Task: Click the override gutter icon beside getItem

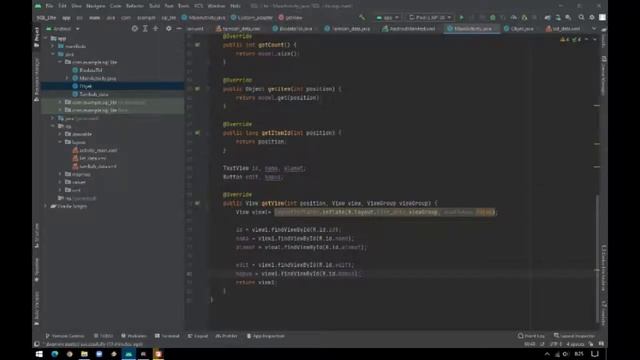Action: point(197,89)
